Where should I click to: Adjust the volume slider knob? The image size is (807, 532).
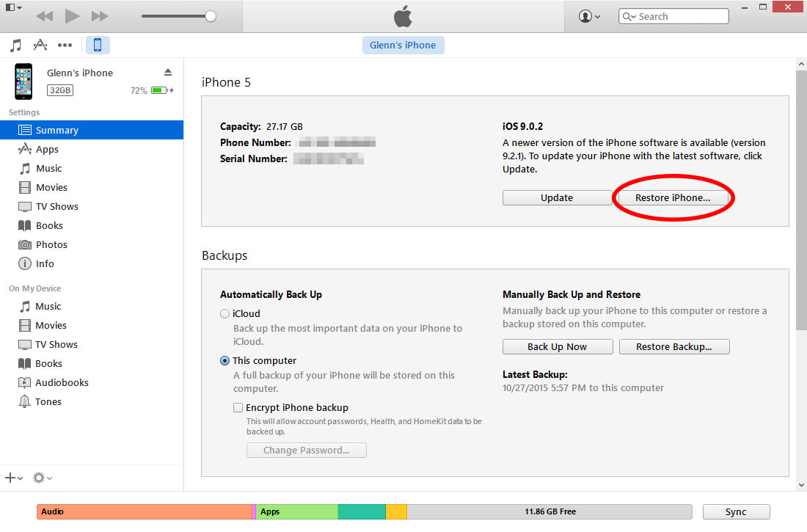(210, 16)
